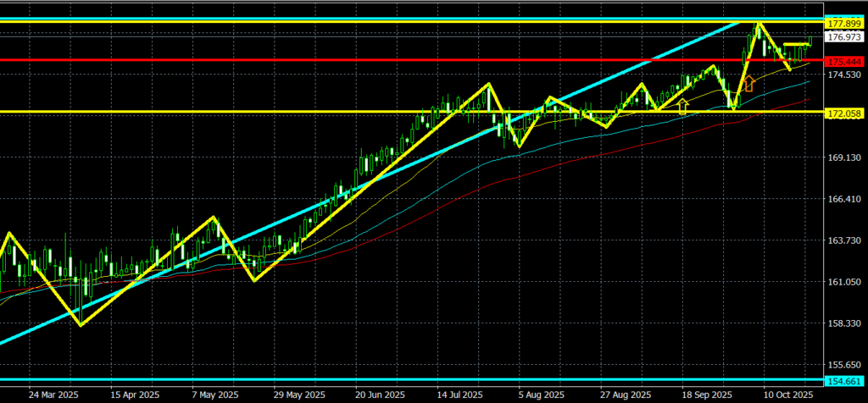This screenshot has width=868, height=403.
Task: Click the yellow 172.058 price tag
Action: coord(843,113)
